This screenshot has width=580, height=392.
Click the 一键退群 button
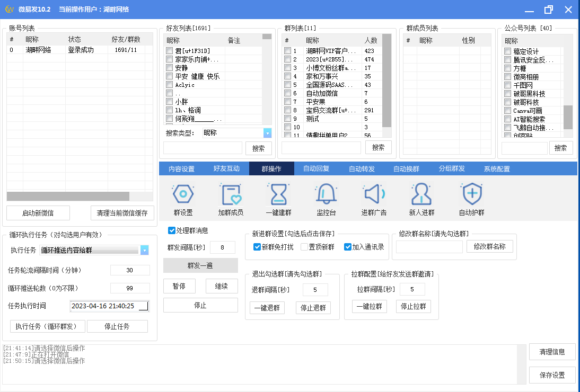pos(267,308)
